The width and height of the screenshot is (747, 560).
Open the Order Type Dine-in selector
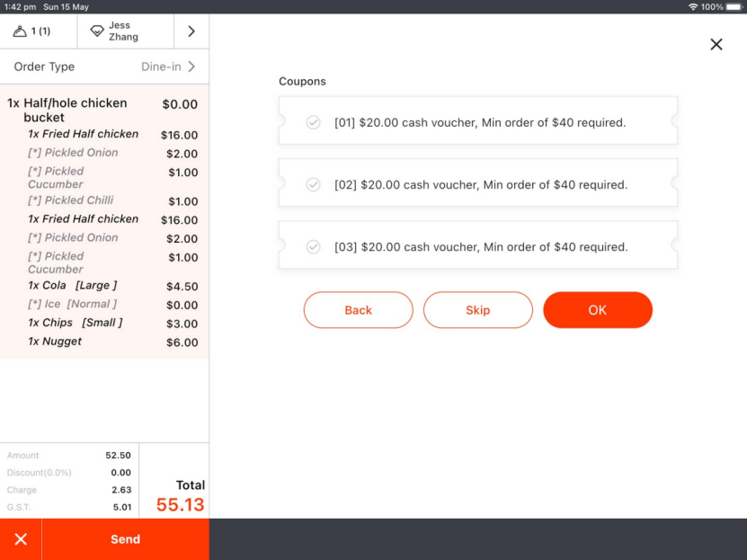tap(104, 67)
